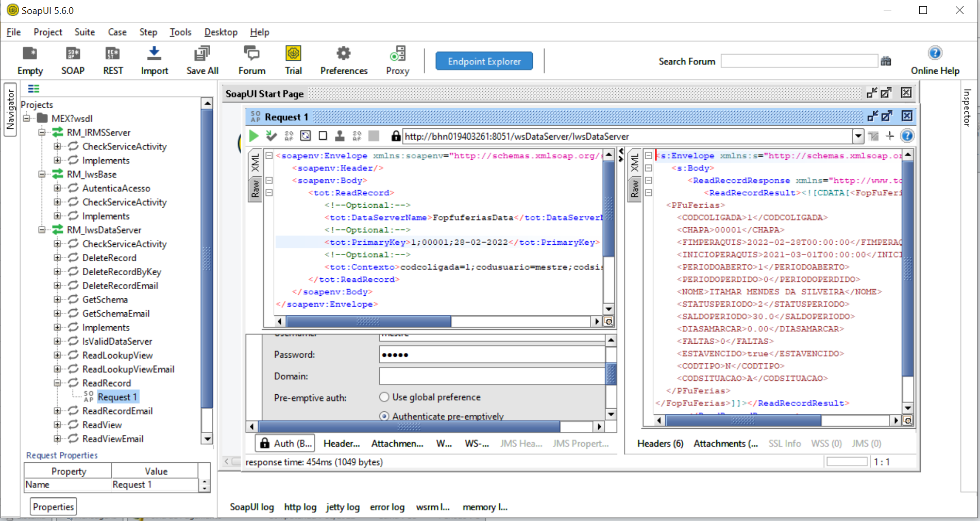Open the endpoint URL dropdown
This screenshot has height=521, width=980.
(x=858, y=136)
